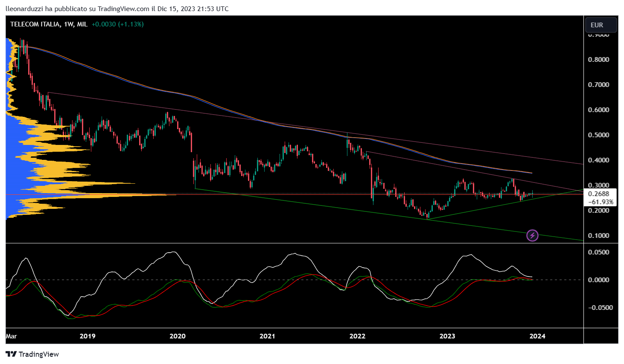Click the 2021 time axis label
Image resolution: width=624 pixels, height=364 pixels.
point(268,336)
